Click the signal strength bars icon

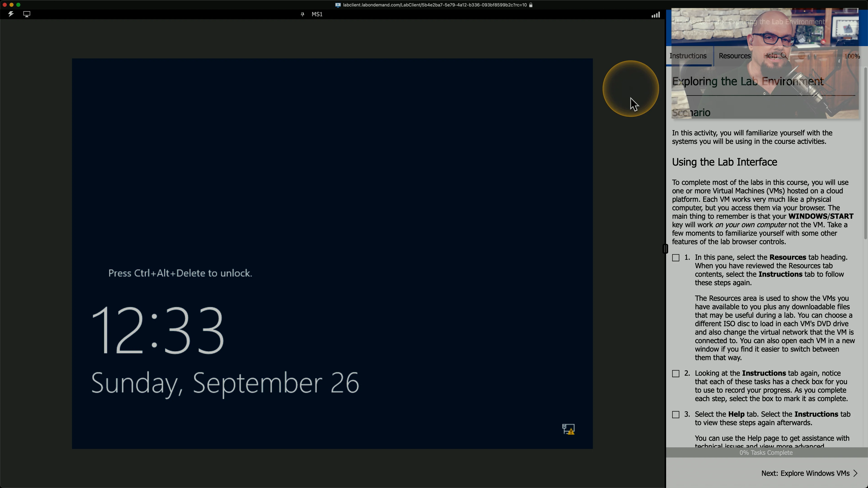coord(655,14)
